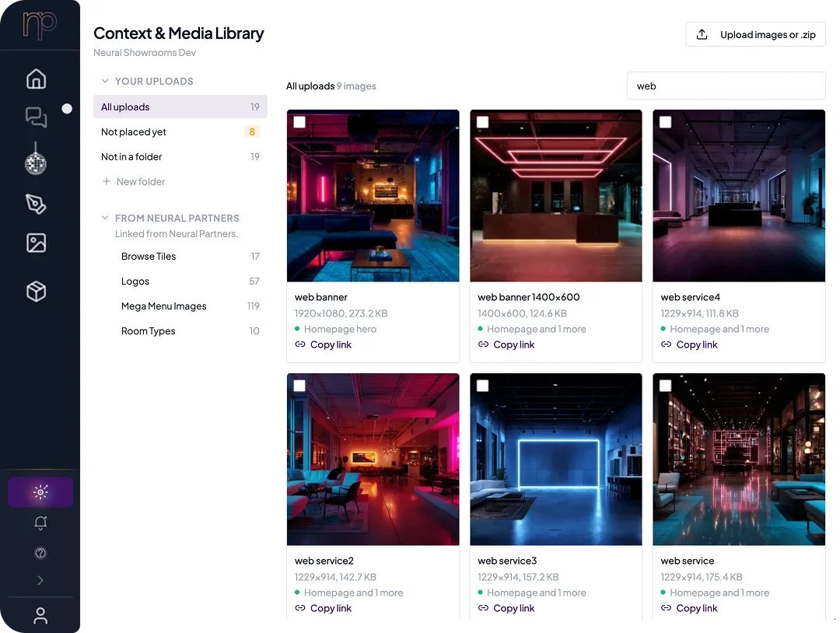Select checkbox on web service4 image

tap(665, 122)
